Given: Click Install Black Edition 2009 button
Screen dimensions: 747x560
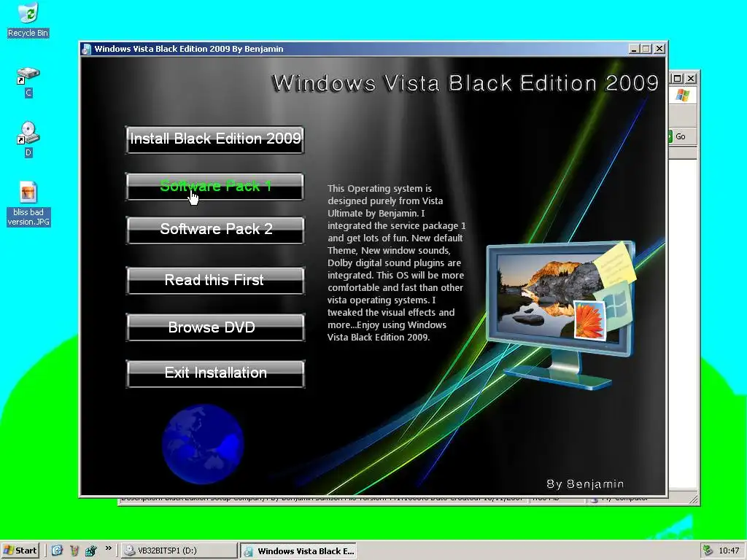Looking at the screenshot, I should point(215,139).
